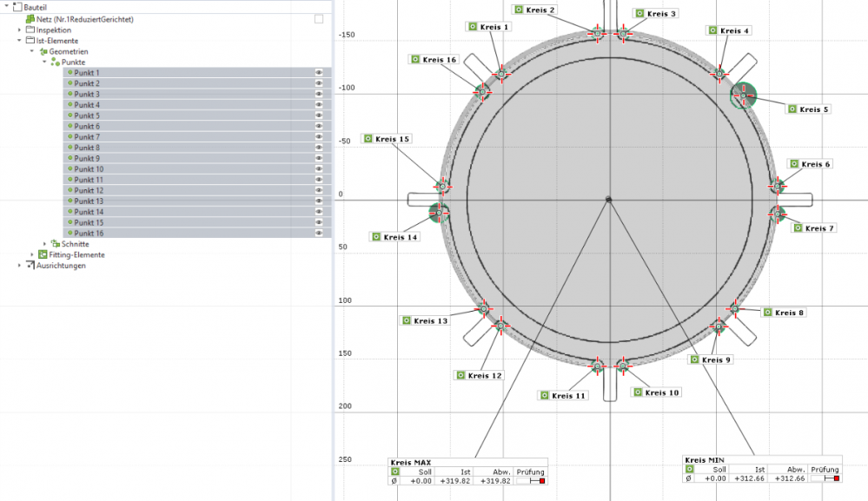
Task: Click the Geometrien node icon
Action: click(x=43, y=51)
